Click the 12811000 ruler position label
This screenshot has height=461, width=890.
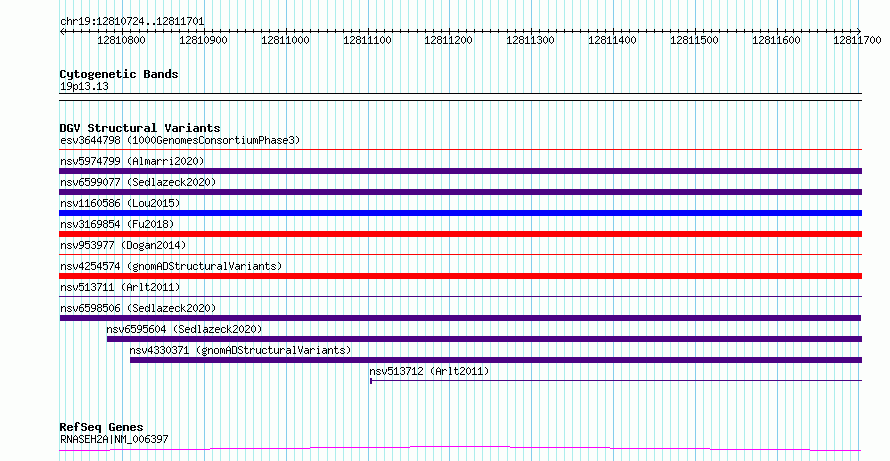coord(285,40)
